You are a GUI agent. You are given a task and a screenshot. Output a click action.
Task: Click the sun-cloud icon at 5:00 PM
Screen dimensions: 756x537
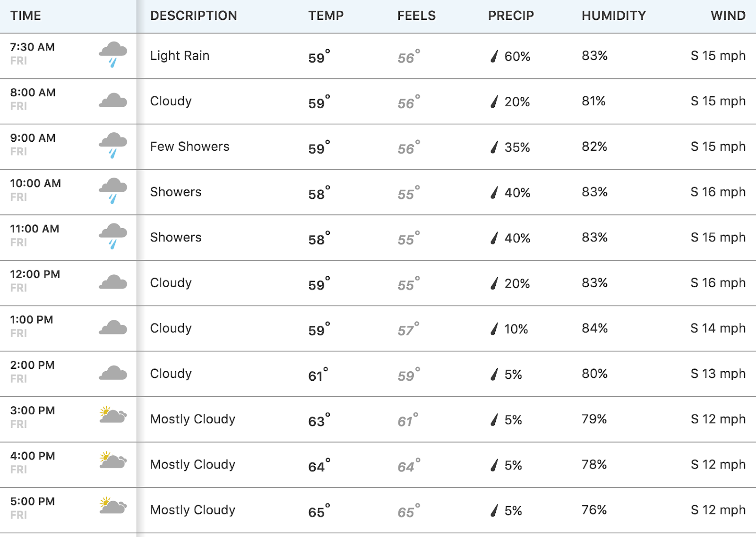[113, 506]
